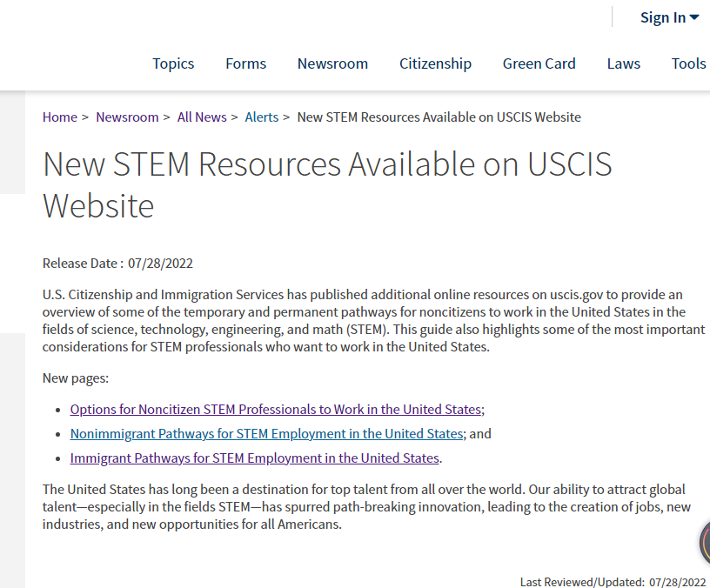The image size is (710, 588).
Task: Open the Forms menu
Action: pyautogui.click(x=245, y=63)
